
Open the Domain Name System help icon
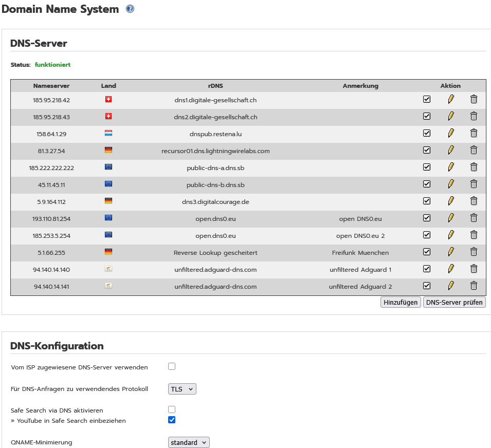pyautogui.click(x=130, y=9)
